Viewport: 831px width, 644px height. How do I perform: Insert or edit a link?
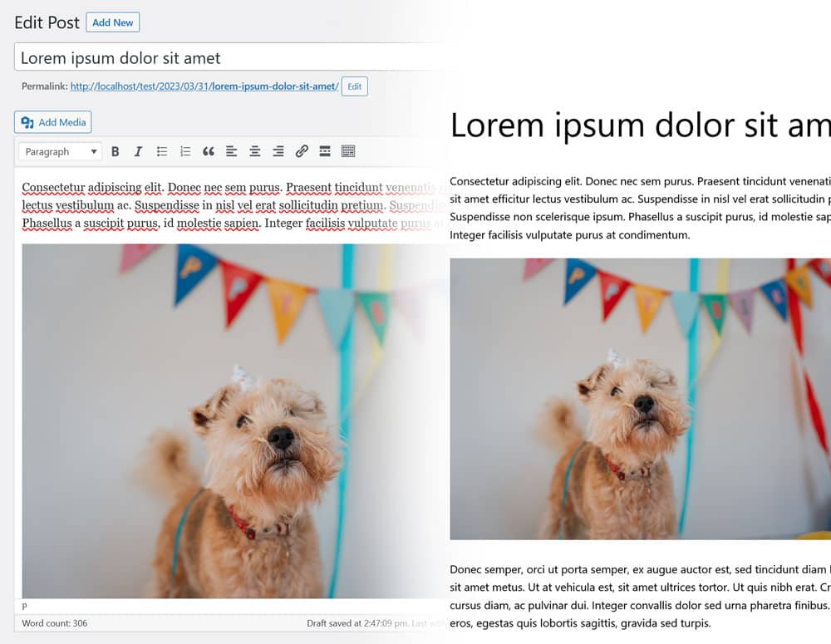(x=302, y=151)
